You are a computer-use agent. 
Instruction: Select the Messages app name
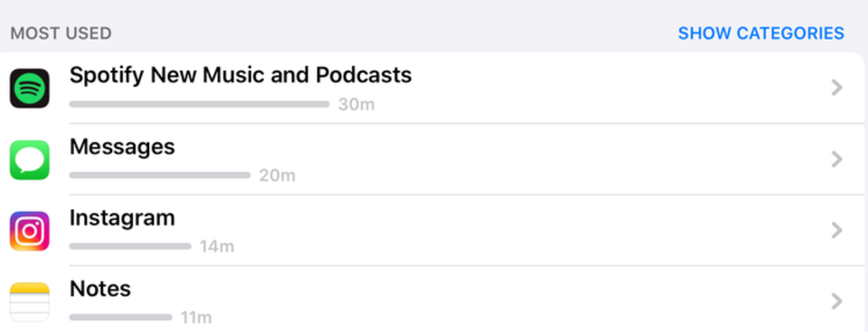point(122,147)
